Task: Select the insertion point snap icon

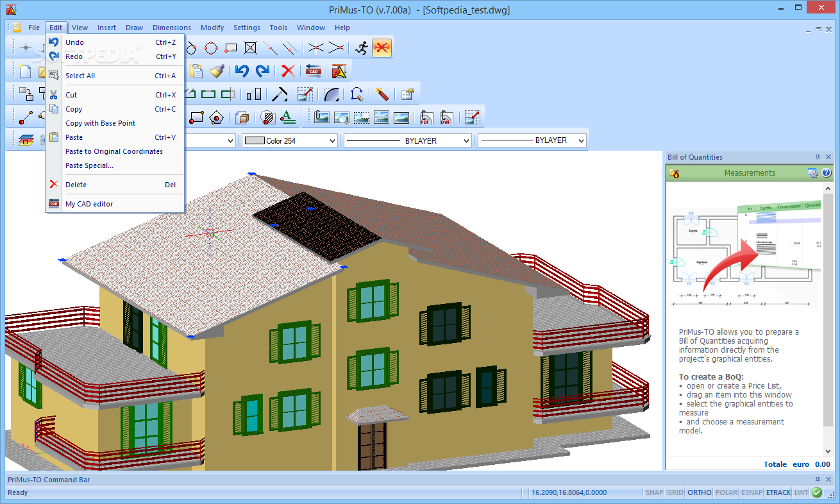Action: tap(231, 47)
